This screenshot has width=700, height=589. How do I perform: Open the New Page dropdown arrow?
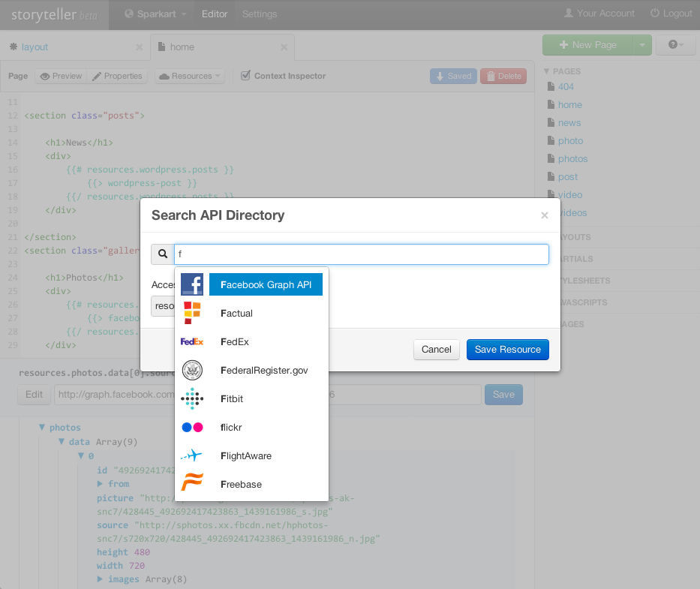(x=641, y=45)
